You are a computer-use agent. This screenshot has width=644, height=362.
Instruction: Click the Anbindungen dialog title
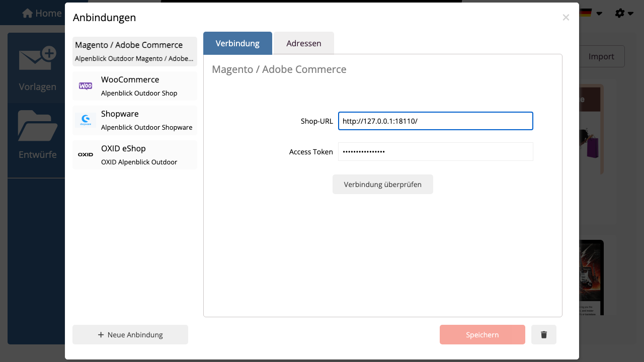(105, 18)
